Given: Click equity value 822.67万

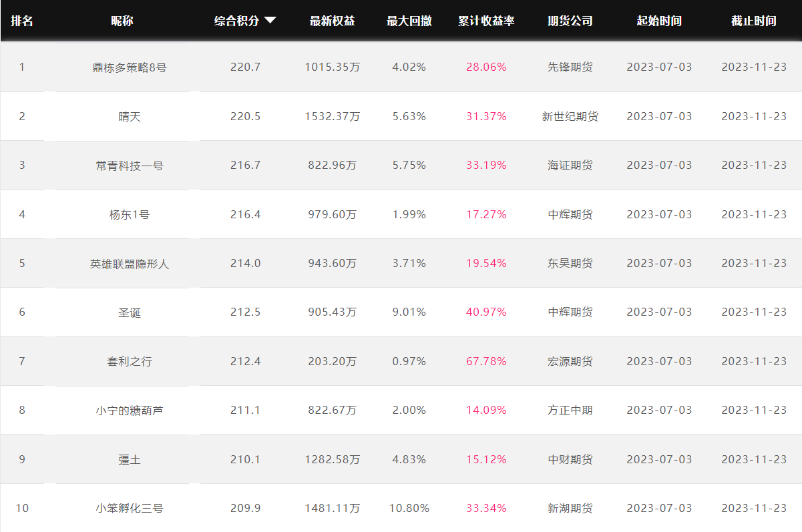Looking at the screenshot, I should point(333,410).
